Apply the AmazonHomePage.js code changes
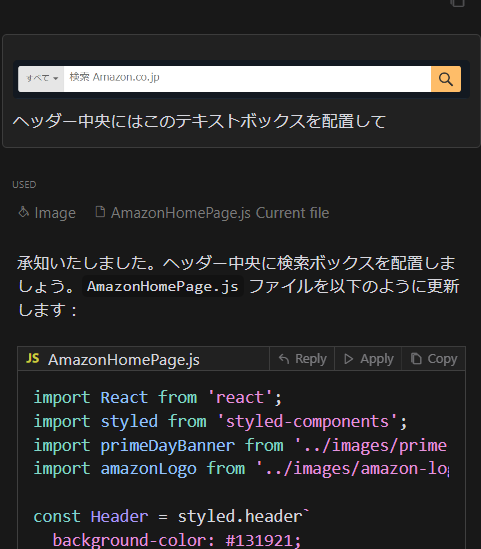The height and width of the screenshot is (549, 481). tap(368, 359)
